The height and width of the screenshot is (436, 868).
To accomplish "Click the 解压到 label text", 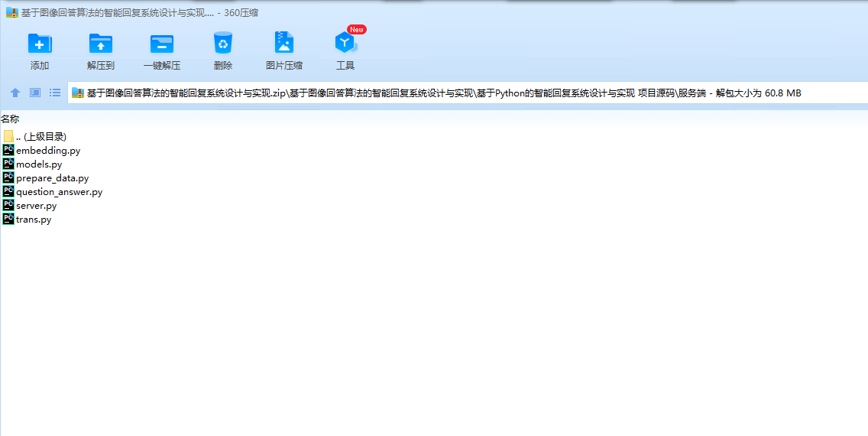I will [x=101, y=65].
